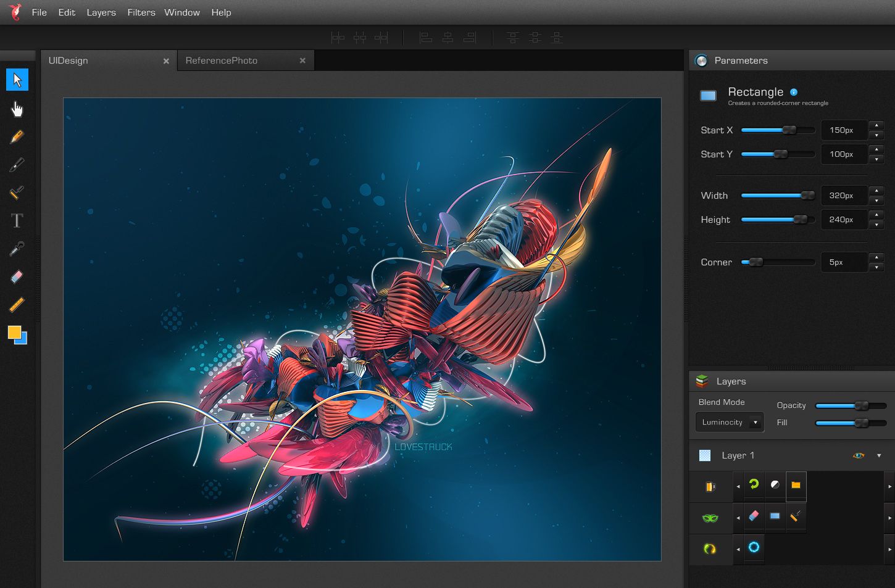Screen dimensions: 895x588
Task: Close the UIDesign tab
Action: (166, 61)
